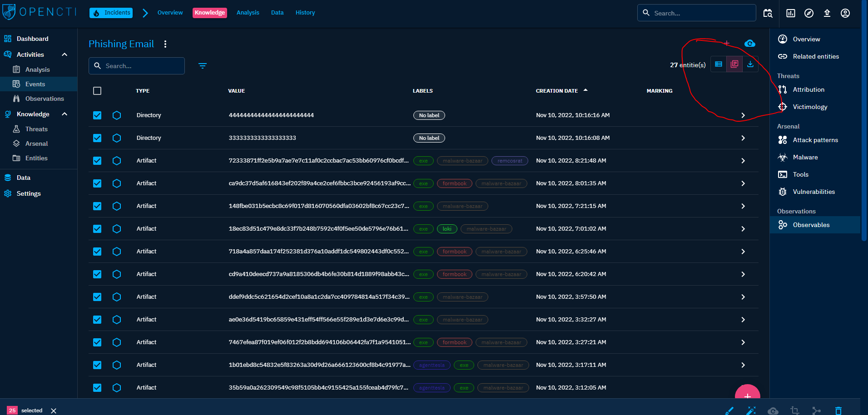Open the History tab
This screenshot has width=868, height=415.
pyautogui.click(x=305, y=12)
